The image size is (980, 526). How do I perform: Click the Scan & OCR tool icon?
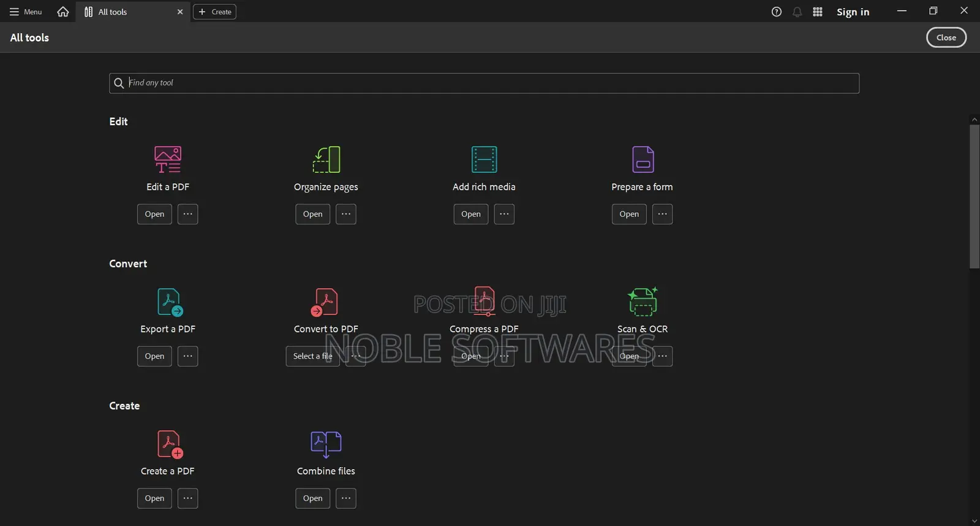pos(643,301)
